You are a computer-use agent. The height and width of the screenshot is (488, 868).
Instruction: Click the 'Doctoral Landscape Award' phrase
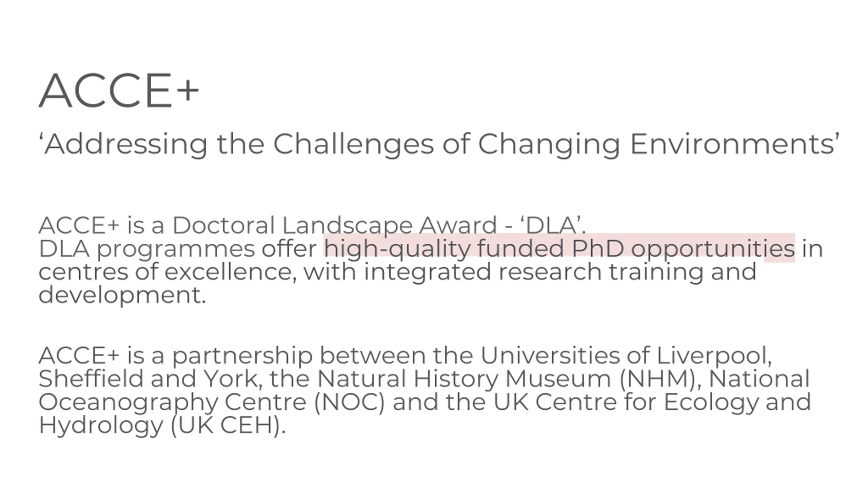335,225
